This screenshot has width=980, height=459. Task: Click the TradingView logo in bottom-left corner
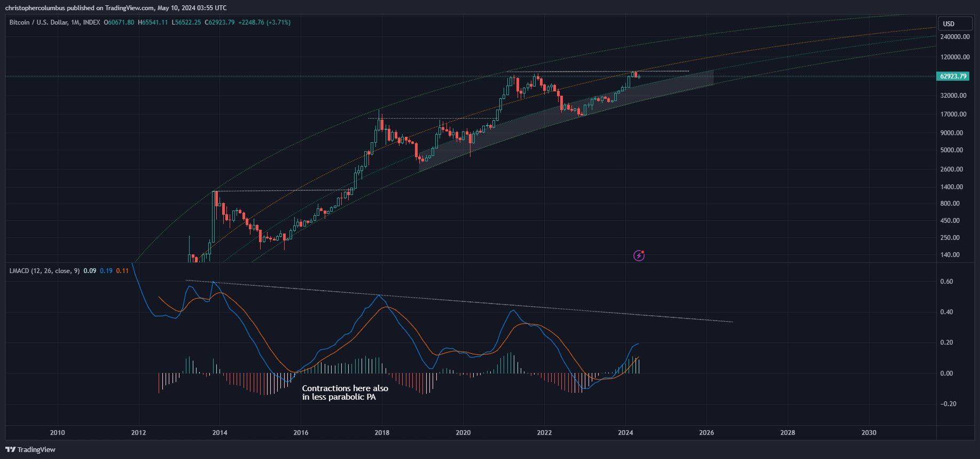(30, 449)
